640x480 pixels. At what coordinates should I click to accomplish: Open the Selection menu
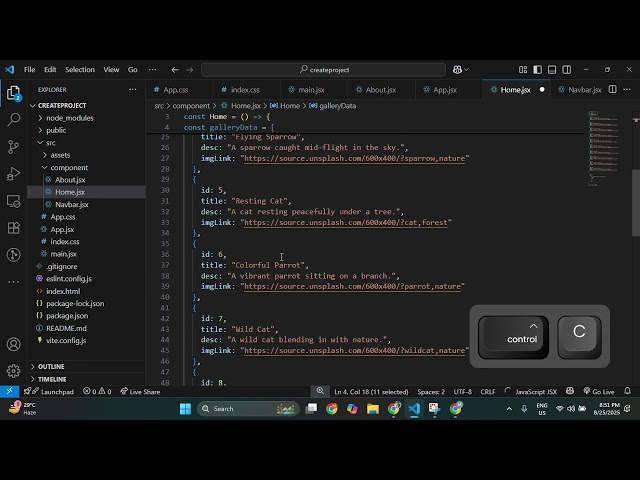(x=80, y=70)
